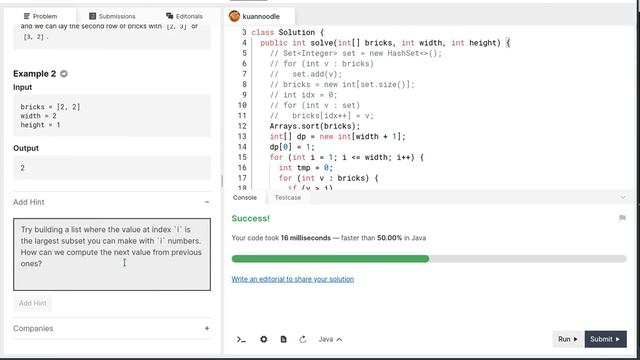Click the Input label
640x360 pixels.
click(x=22, y=87)
